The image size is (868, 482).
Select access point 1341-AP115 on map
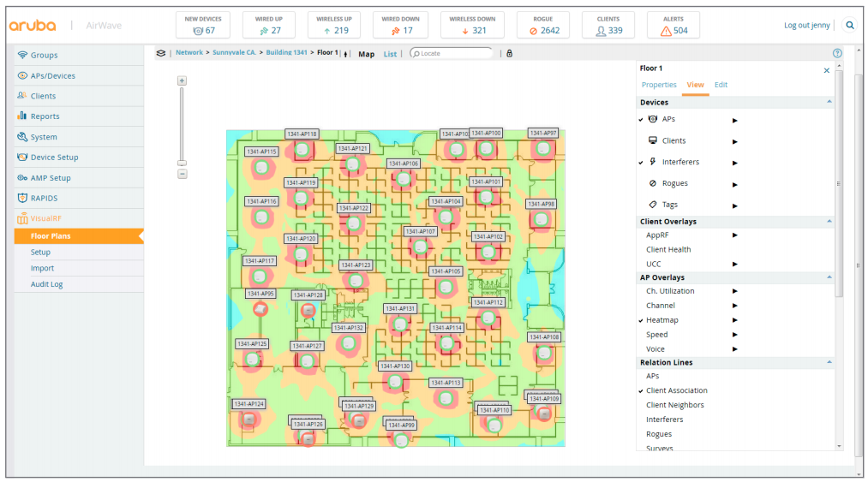262,167
